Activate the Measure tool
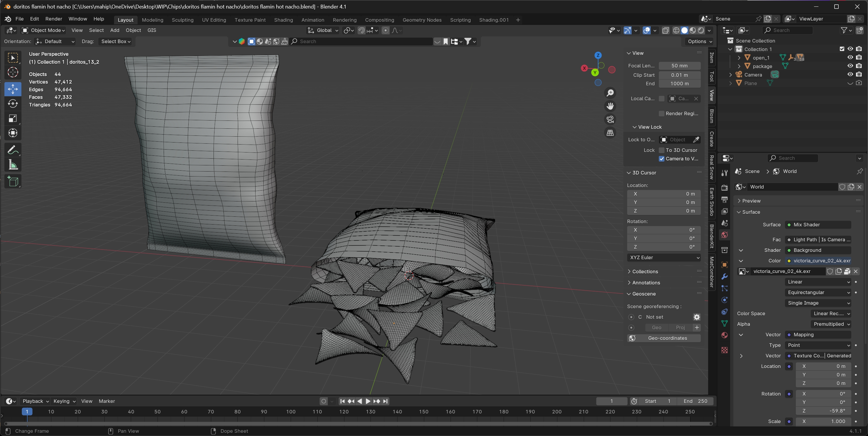Image resolution: width=868 pixels, height=436 pixels. (x=13, y=165)
